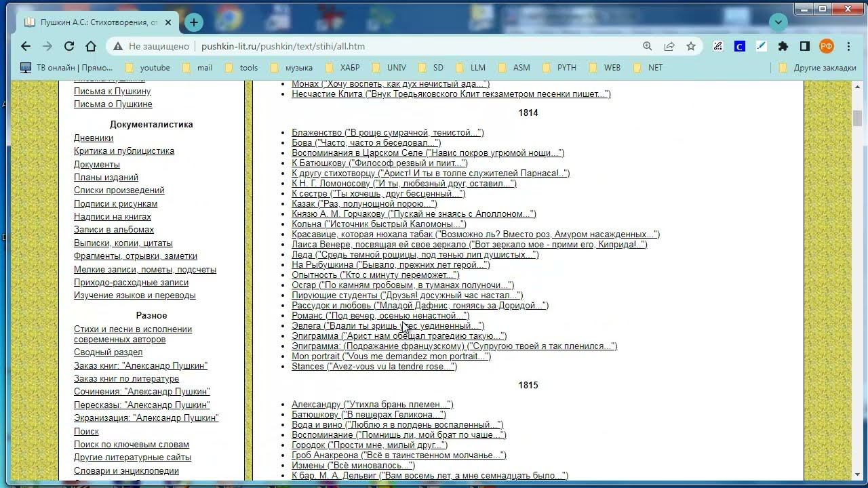Viewport: 868px width, 488px height.
Task: Open poem Леда
Action: tap(415, 255)
